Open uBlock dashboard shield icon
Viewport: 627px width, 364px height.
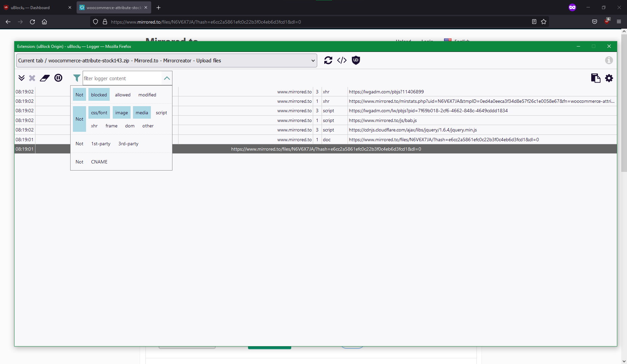coord(356,60)
